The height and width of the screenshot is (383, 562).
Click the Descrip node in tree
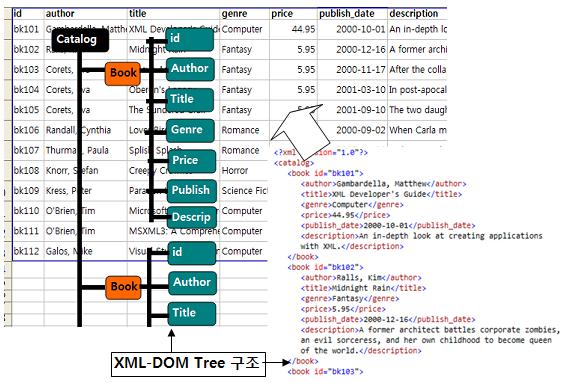point(191,217)
